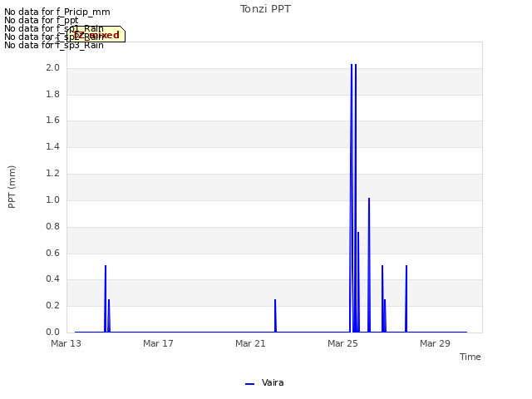Image resolution: width=532 pixels, height=399 pixels.
Task: Click the TZ_mixed annotation label
Action: click(96, 34)
